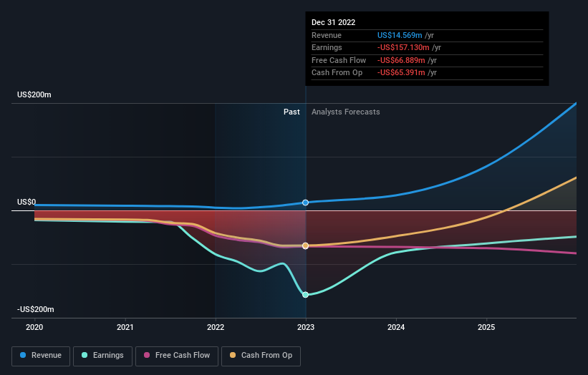Image resolution: width=588 pixels, height=375 pixels.
Task: Click the Dec 31 2022 tooltip date
Action: coord(333,22)
